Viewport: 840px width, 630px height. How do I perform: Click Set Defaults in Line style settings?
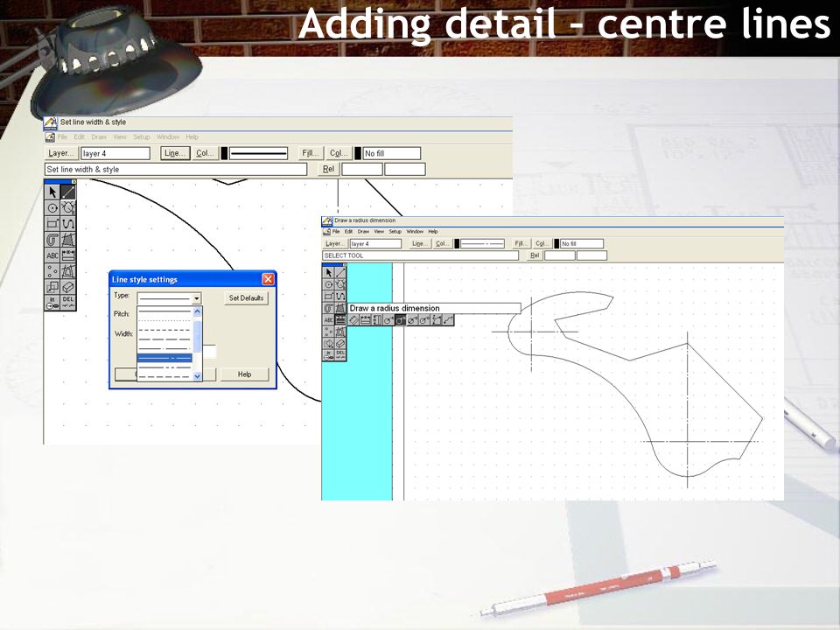pyautogui.click(x=246, y=297)
